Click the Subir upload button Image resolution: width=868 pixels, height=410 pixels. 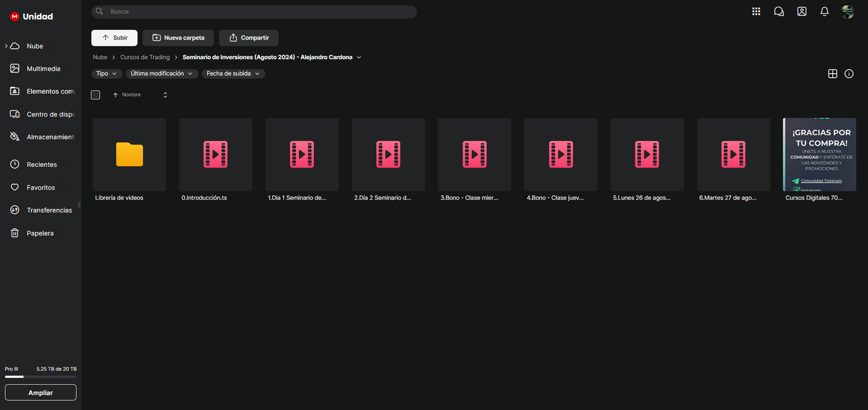point(114,38)
